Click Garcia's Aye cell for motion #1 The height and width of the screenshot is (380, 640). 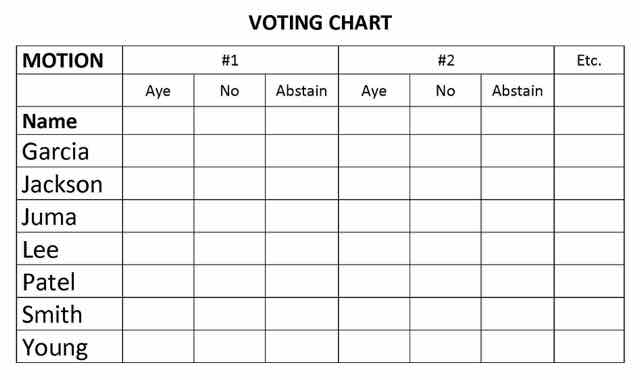[x=158, y=151]
